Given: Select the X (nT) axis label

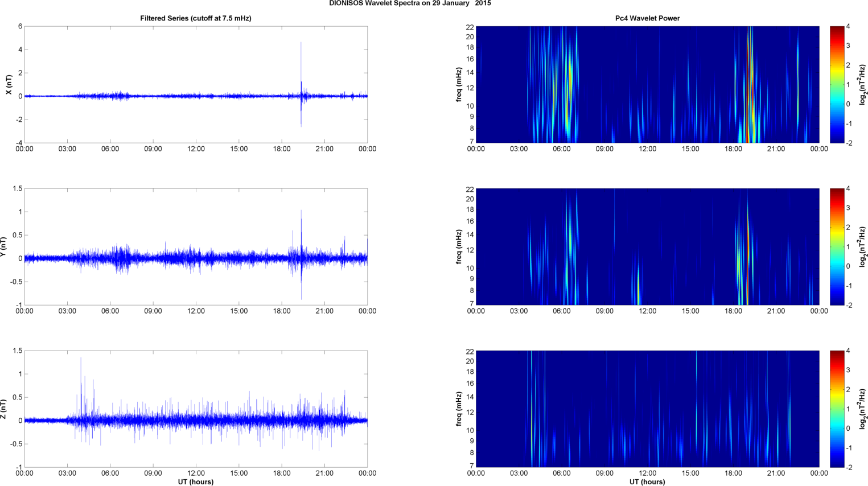Looking at the screenshot, I should (x=9, y=85).
